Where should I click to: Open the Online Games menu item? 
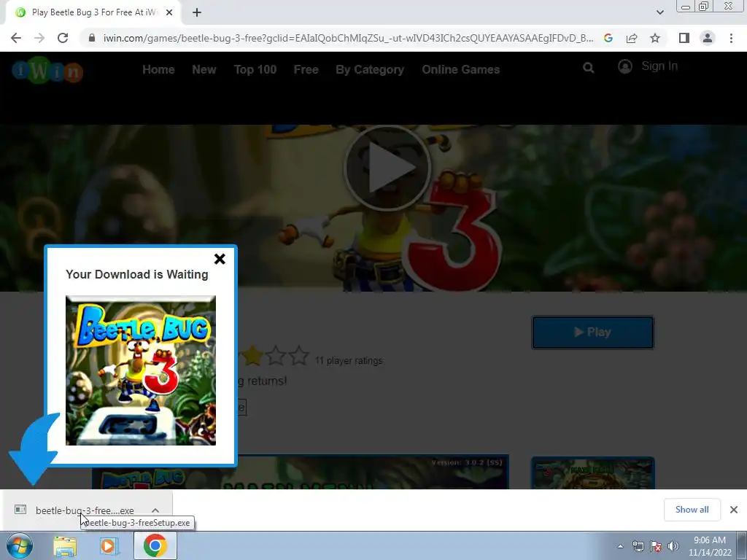461,69
